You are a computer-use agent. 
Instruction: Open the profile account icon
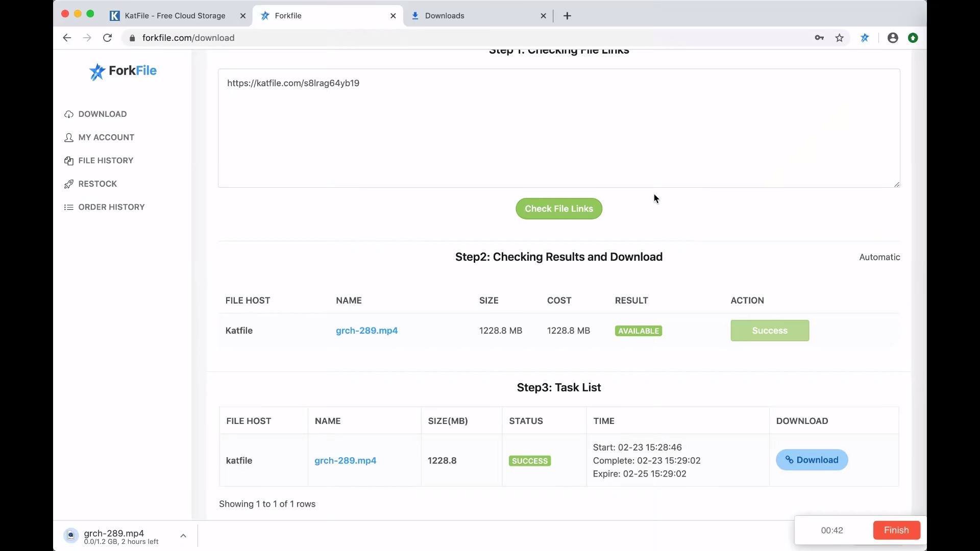coord(893,38)
